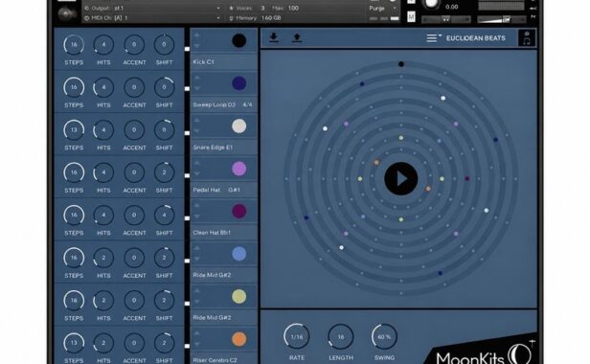
Task: Click the M mute button
Action: pyautogui.click(x=411, y=16)
